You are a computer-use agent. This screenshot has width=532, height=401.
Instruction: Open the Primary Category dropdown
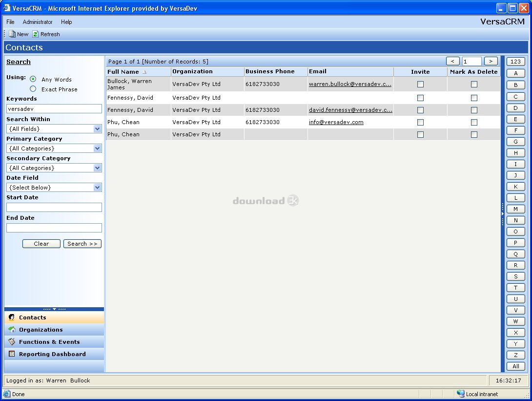[98, 148]
